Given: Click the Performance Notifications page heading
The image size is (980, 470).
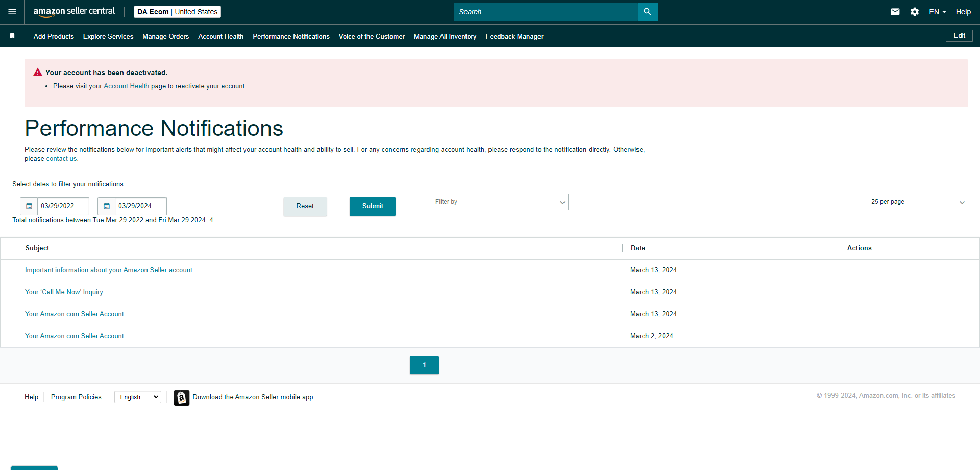Looking at the screenshot, I should [154, 128].
